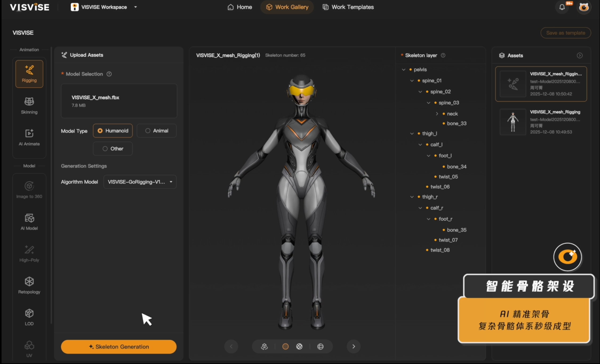Image resolution: width=600 pixels, height=364 pixels.
Task: Select the solid orange shading swatch
Action: [285, 346]
